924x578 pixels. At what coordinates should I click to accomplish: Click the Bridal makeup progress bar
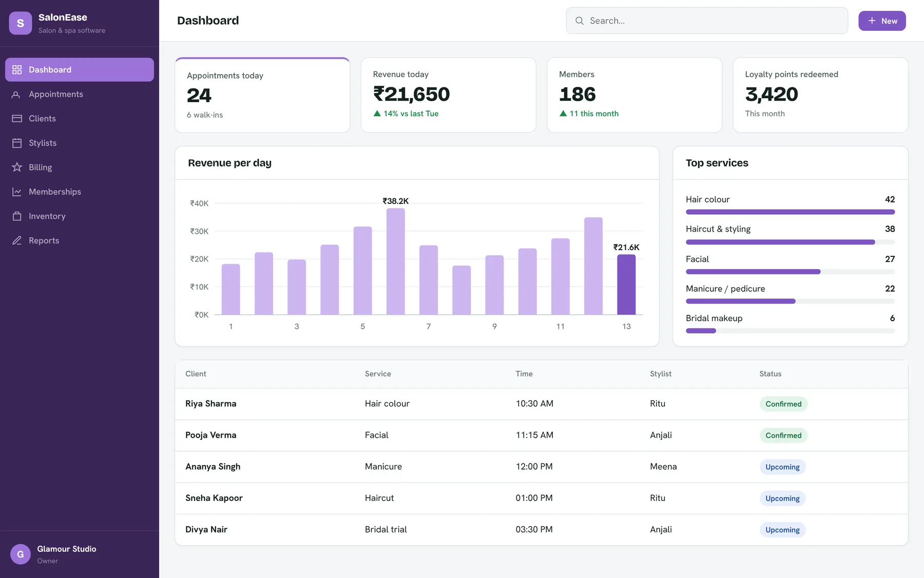coord(790,331)
